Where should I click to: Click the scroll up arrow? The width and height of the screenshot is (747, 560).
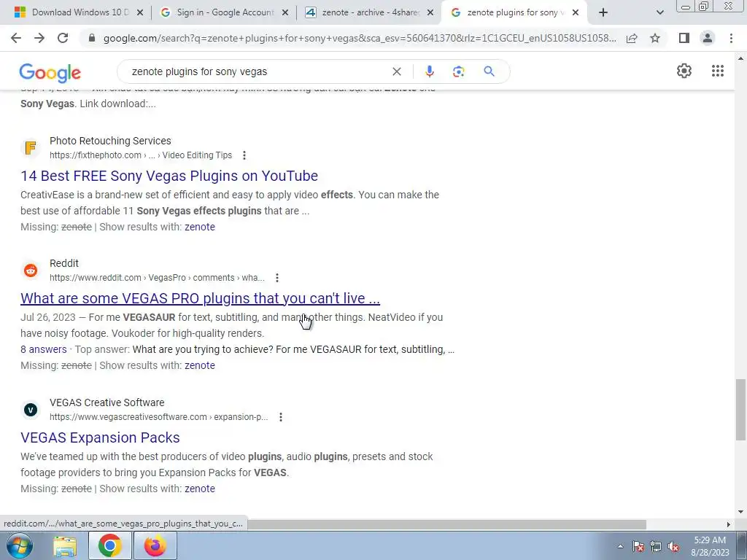pyautogui.click(x=740, y=58)
